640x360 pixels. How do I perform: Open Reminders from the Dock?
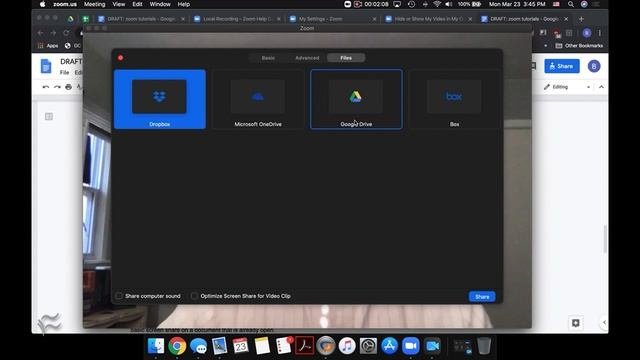click(x=283, y=346)
